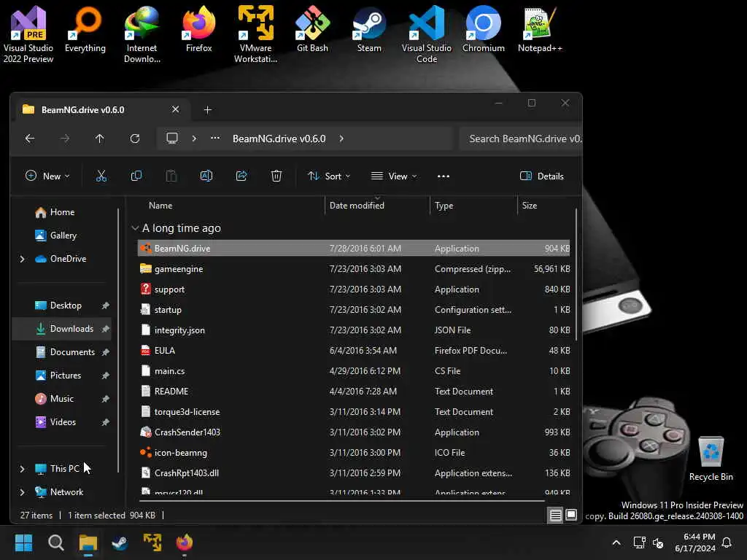Image resolution: width=747 pixels, height=560 pixels.
Task: Unpin Downloads from Quick access
Action: (x=105, y=329)
